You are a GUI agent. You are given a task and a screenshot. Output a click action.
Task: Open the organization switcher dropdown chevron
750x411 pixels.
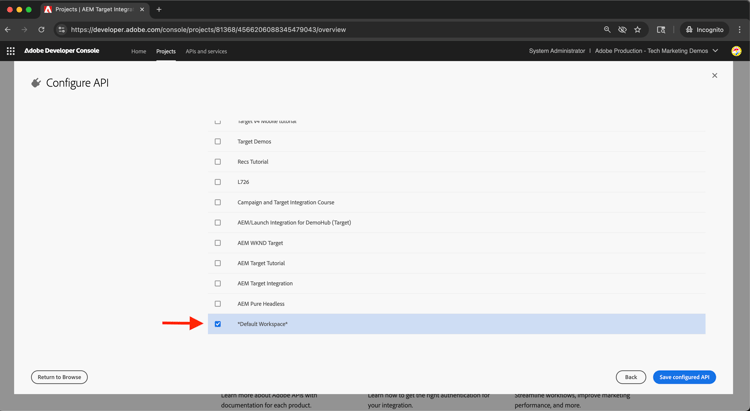pyautogui.click(x=715, y=51)
